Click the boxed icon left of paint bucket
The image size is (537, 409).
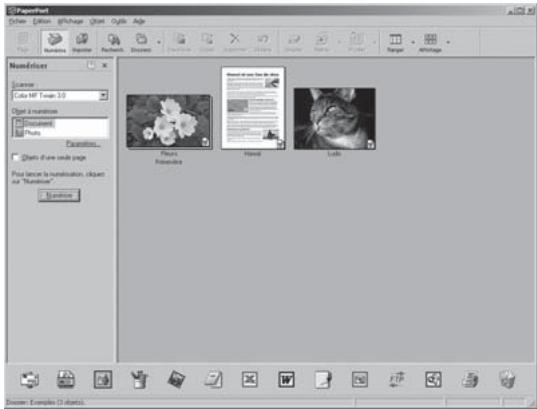point(103,380)
